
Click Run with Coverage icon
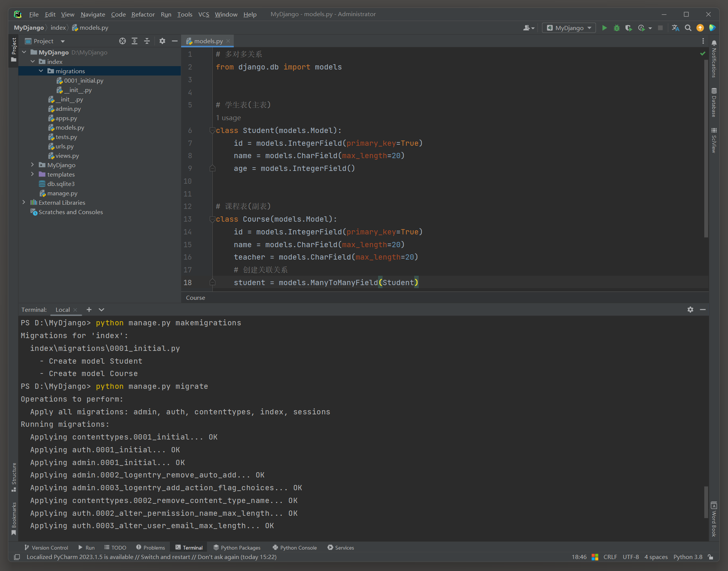click(628, 28)
